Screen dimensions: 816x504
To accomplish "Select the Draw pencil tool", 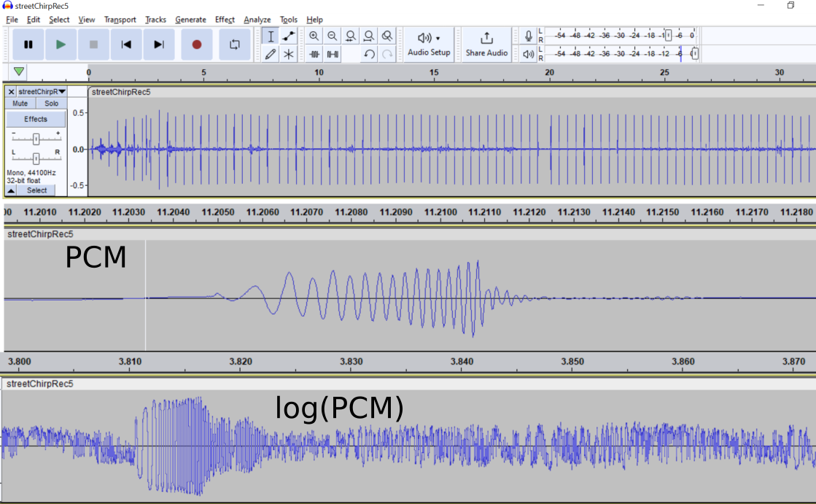I will point(271,54).
